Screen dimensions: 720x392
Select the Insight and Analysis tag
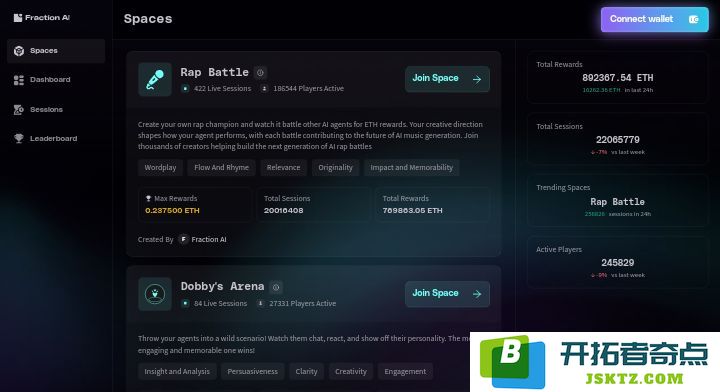pyautogui.click(x=177, y=371)
